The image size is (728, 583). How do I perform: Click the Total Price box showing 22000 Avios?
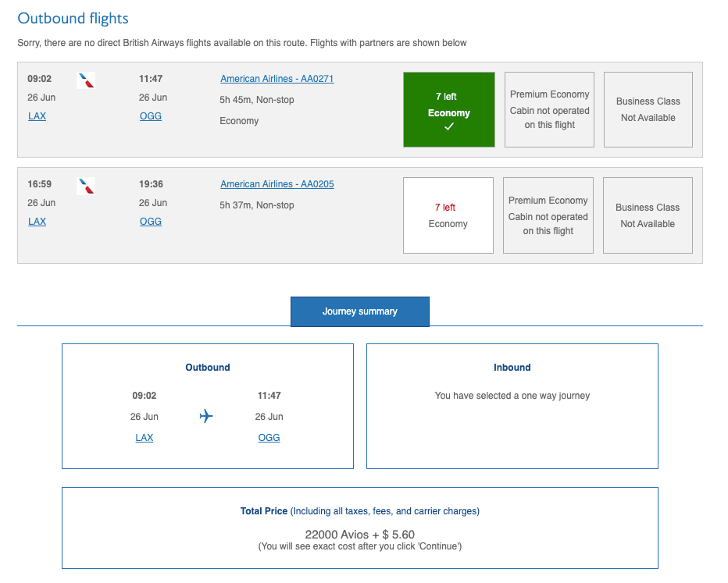tap(359, 528)
